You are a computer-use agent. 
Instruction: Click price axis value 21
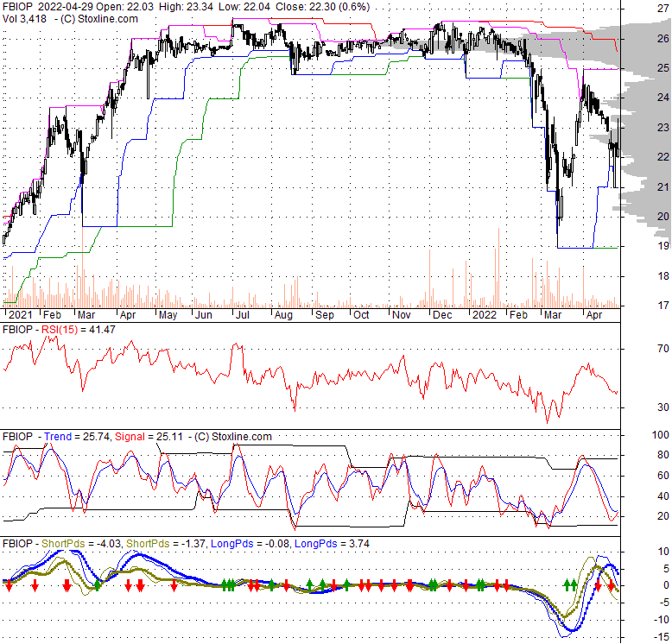click(663, 187)
